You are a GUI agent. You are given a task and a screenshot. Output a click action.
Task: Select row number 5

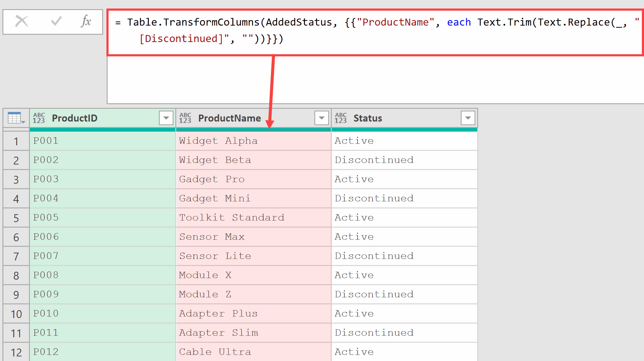[16, 218]
